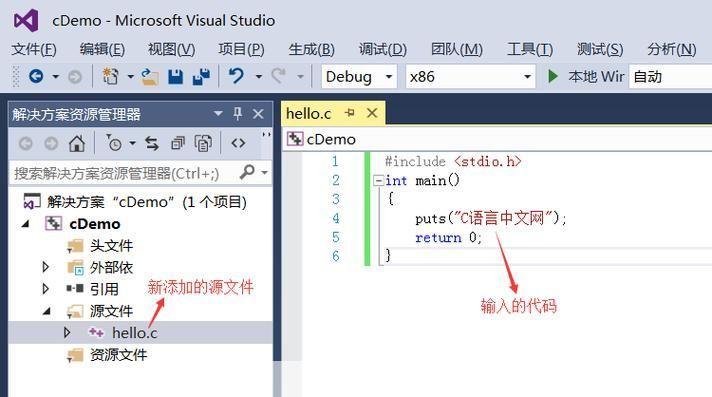Start debugging with the green play button
The image size is (712, 397).
553,76
